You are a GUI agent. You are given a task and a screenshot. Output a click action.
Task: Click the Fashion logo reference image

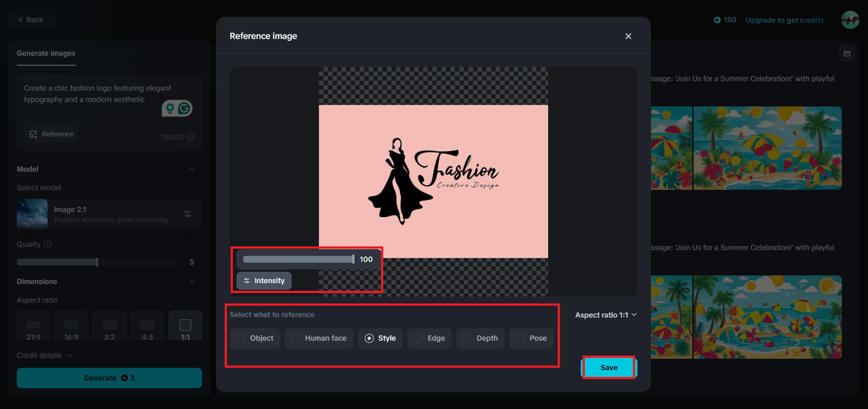pyautogui.click(x=433, y=181)
